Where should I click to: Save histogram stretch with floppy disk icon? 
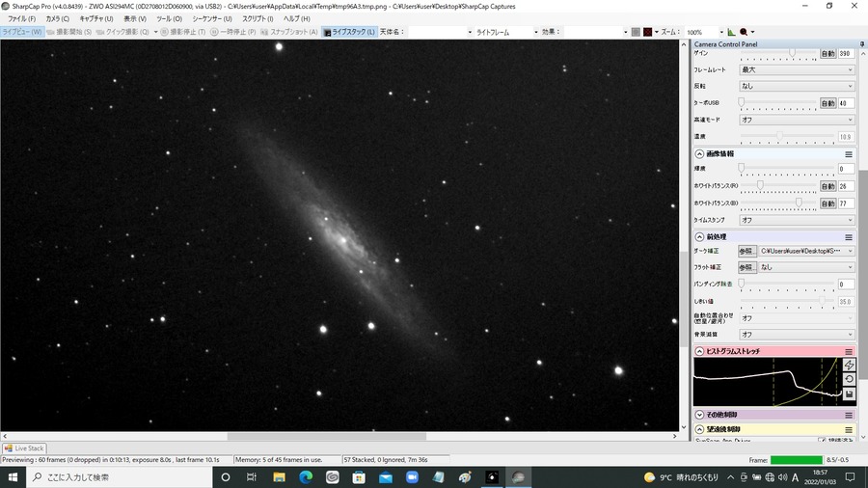click(849, 393)
